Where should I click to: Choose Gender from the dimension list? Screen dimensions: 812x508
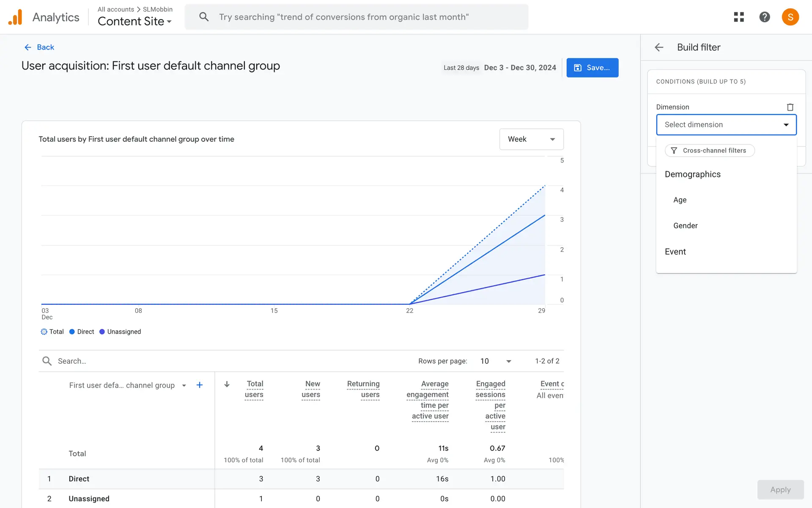pos(685,226)
